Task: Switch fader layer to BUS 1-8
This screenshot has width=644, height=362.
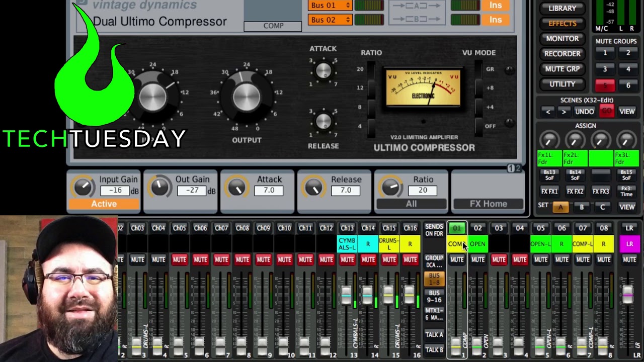Action: coord(434,279)
